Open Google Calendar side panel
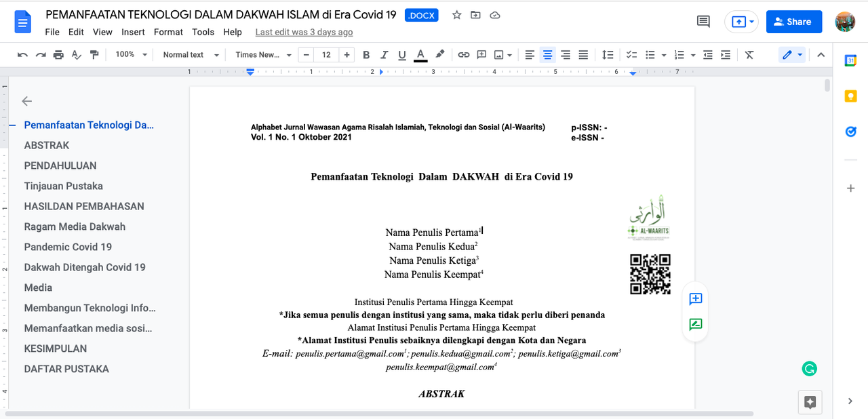The height and width of the screenshot is (419, 868). point(850,60)
